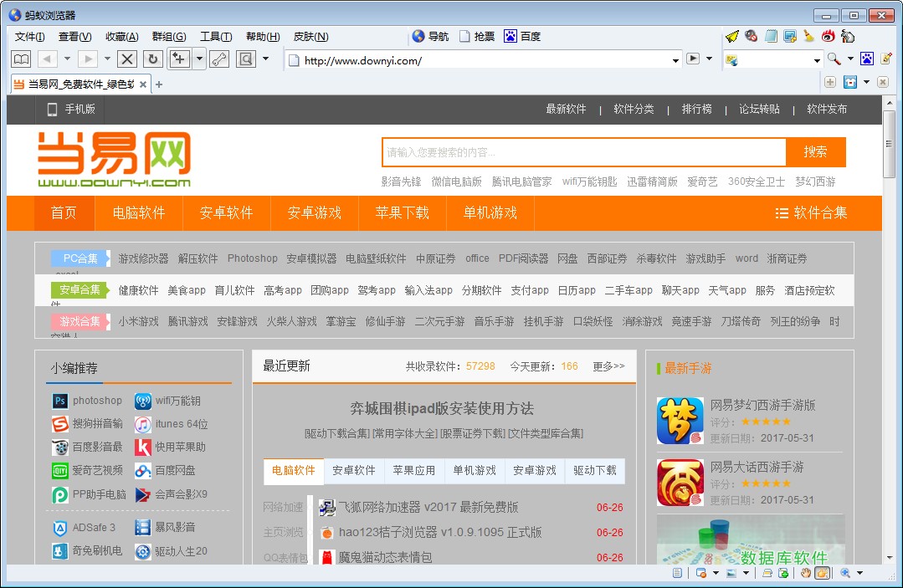Open the Sina Weibo icon

[x=829, y=35]
